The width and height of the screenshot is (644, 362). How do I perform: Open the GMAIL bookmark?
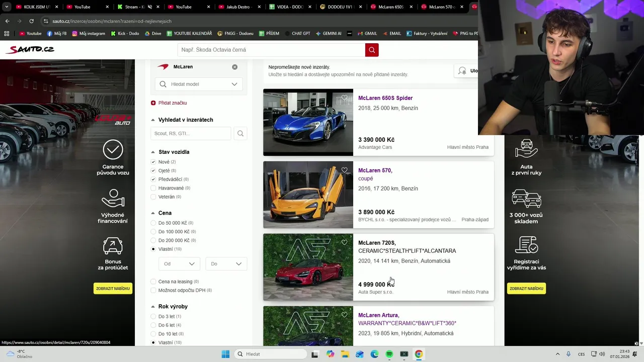367,34
